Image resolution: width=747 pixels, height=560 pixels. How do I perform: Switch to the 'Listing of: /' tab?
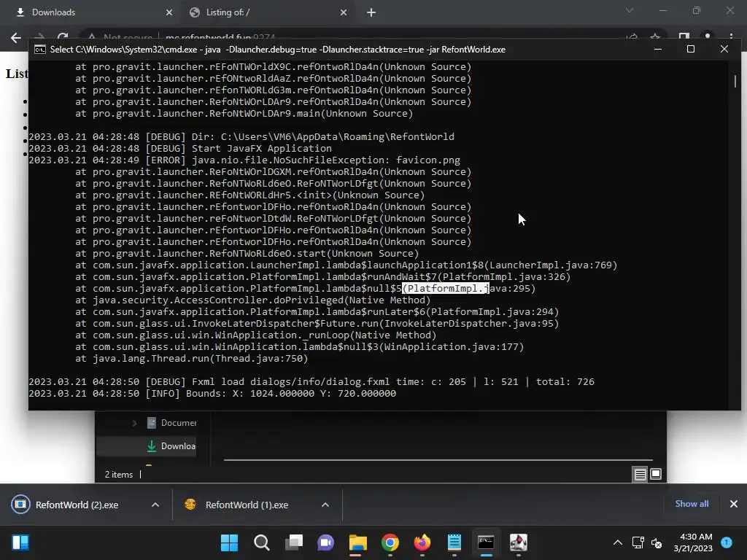267,12
